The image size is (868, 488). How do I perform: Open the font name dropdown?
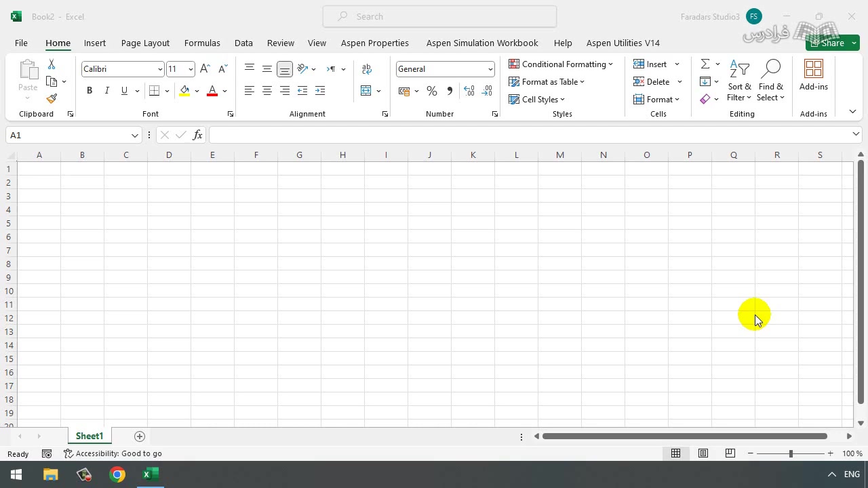point(160,69)
